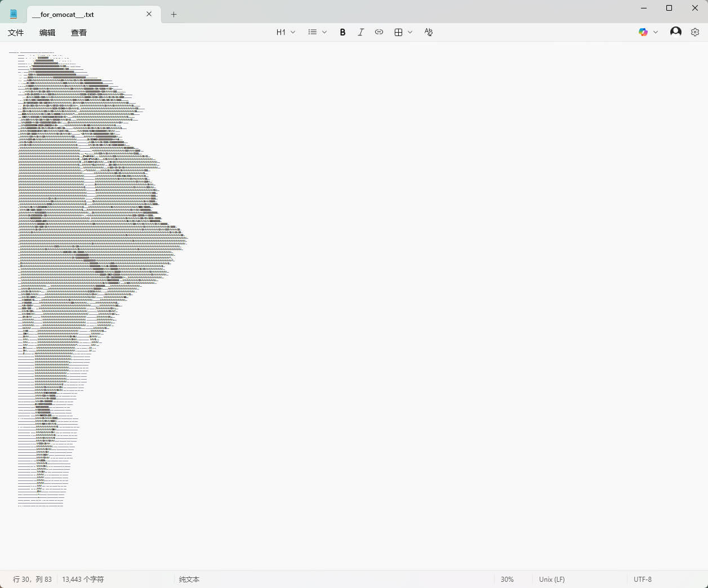Image resolution: width=708 pixels, height=588 pixels.
Task: Add a new tab
Action: [x=174, y=15]
